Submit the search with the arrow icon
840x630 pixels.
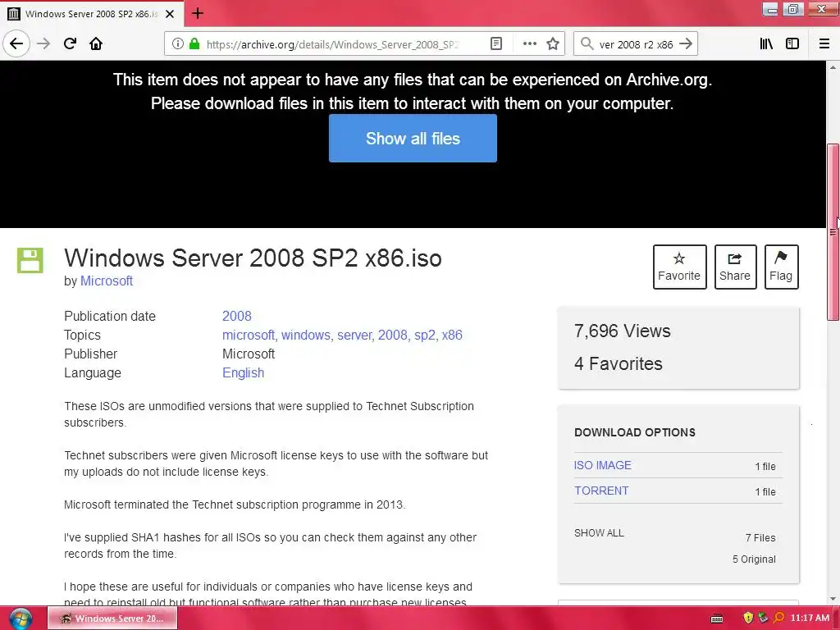click(686, 44)
